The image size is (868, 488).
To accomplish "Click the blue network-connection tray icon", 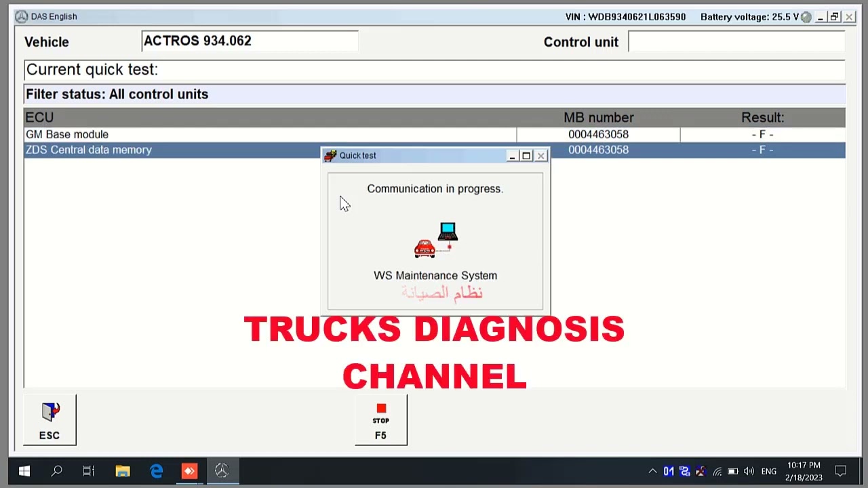I will tap(684, 471).
